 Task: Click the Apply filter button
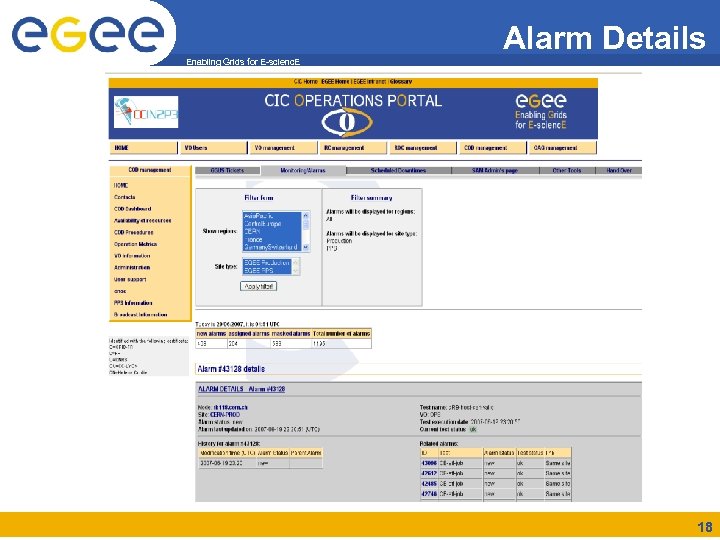coord(259,287)
